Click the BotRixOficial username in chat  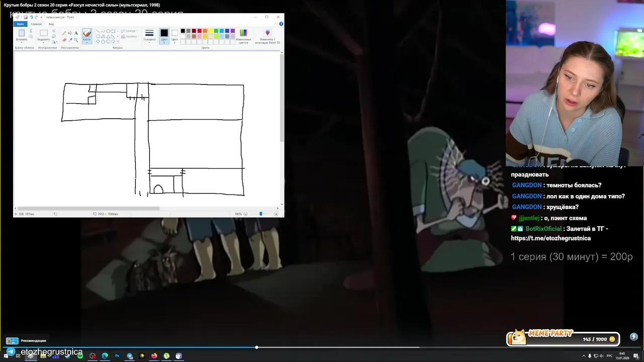(x=543, y=228)
